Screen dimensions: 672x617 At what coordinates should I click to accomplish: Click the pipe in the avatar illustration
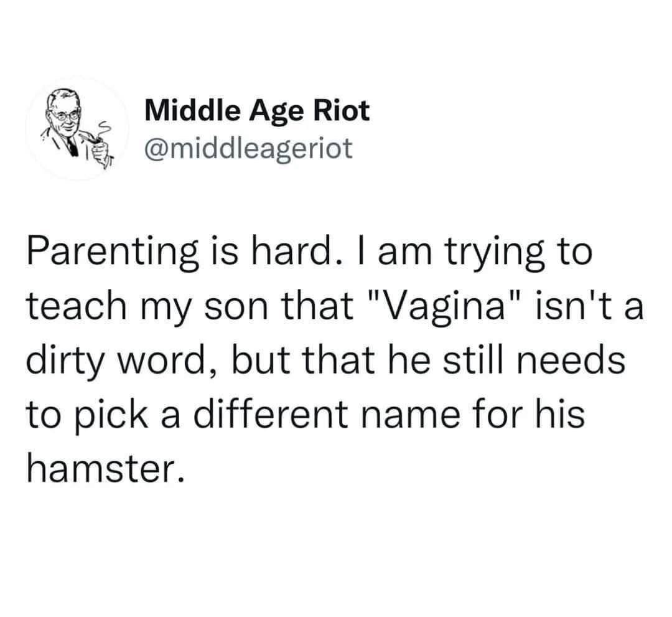click(x=93, y=143)
